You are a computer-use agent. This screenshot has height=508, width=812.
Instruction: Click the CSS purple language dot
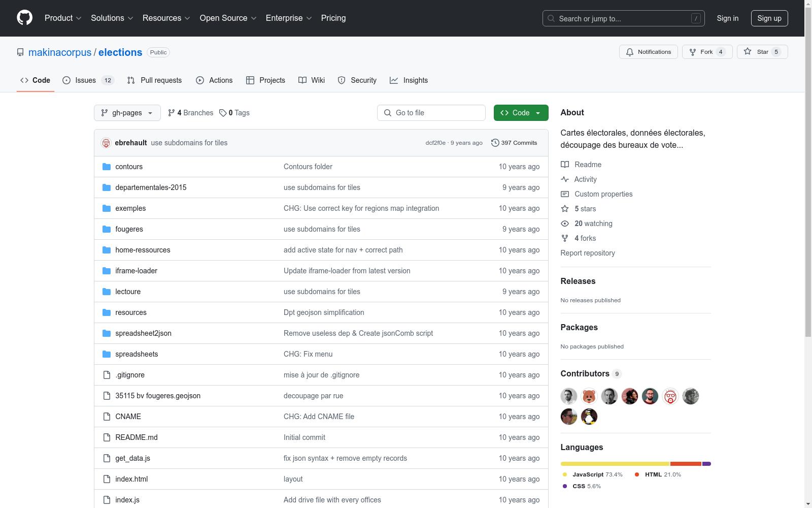565,486
